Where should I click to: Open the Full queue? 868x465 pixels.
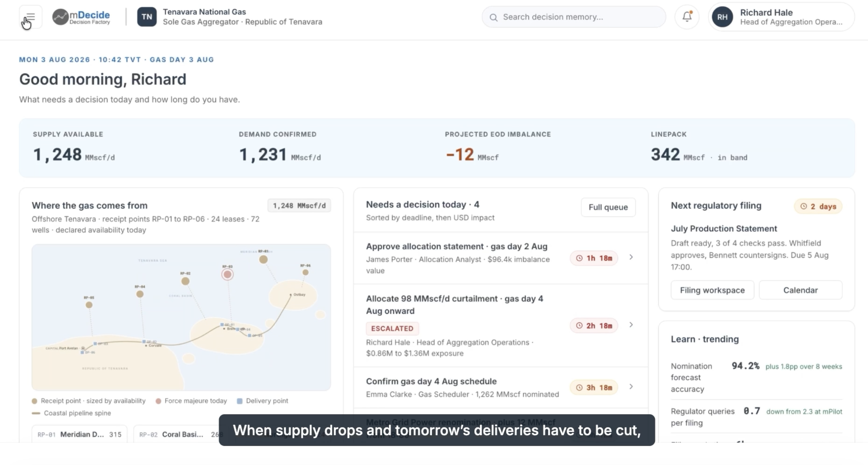click(608, 207)
